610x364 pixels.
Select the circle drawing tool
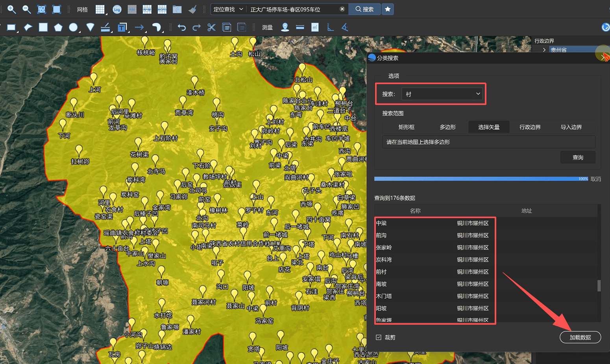(x=73, y=27)
